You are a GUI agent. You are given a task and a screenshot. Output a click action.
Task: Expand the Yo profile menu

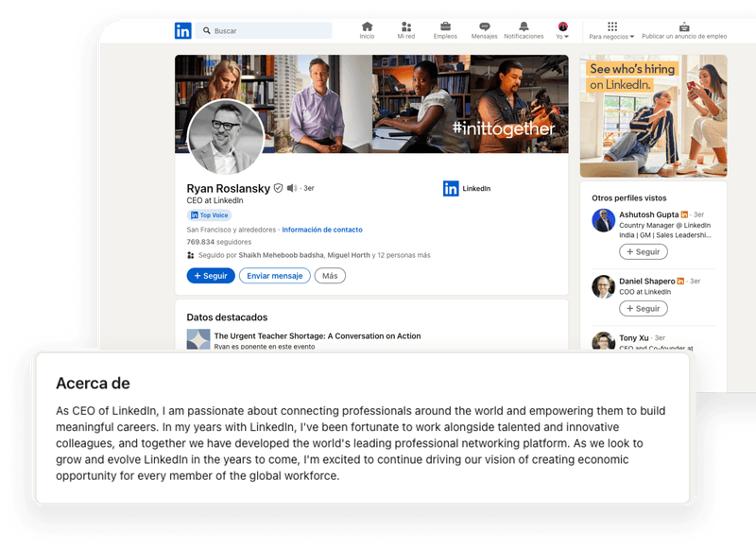[562, 30]
